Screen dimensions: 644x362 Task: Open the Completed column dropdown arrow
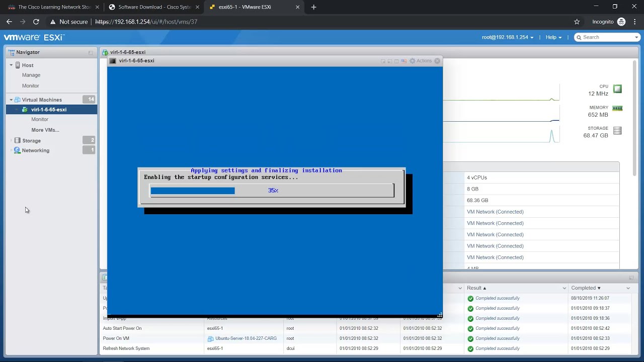click(628, 288)
